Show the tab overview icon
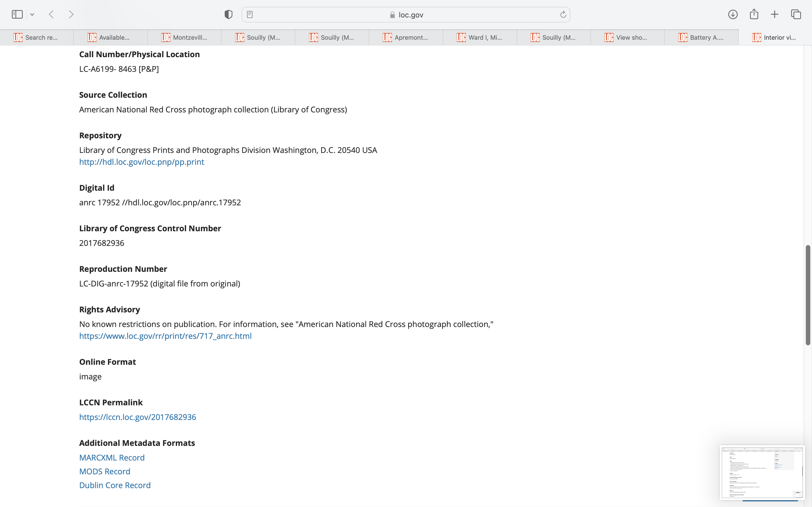Viewport: 812px width, 507px height. pyautogui.click(x=796, y=14)
